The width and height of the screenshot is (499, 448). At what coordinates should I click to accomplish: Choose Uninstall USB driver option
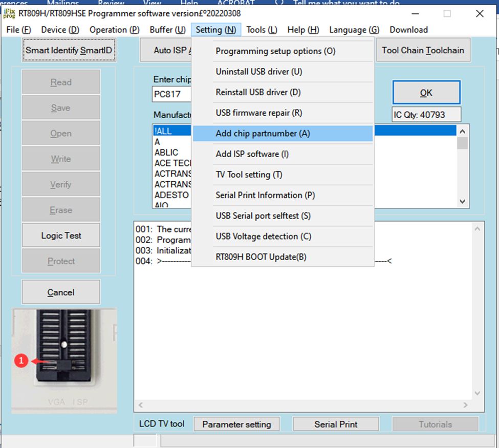[258, 72]
